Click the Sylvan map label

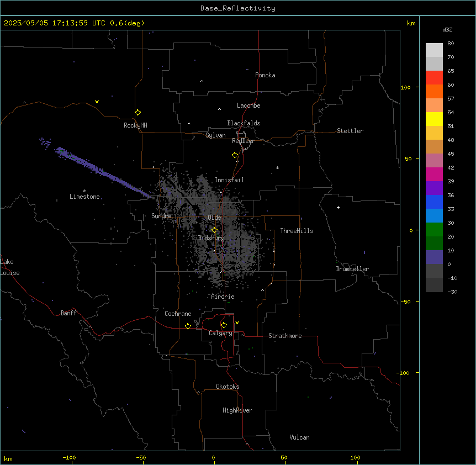pyautogui.click(x=215, y=135)
